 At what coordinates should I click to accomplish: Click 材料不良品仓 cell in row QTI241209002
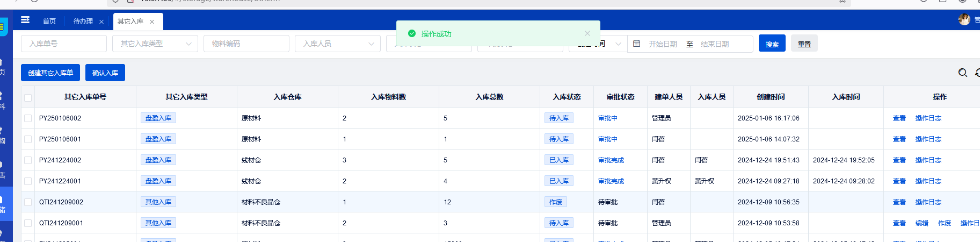pos(261,202)
